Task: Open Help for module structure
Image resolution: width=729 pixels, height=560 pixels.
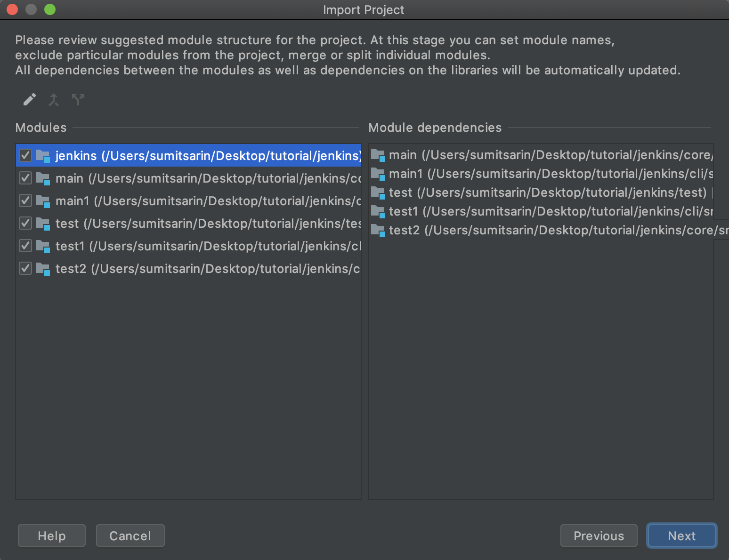Action: point(52,536)
